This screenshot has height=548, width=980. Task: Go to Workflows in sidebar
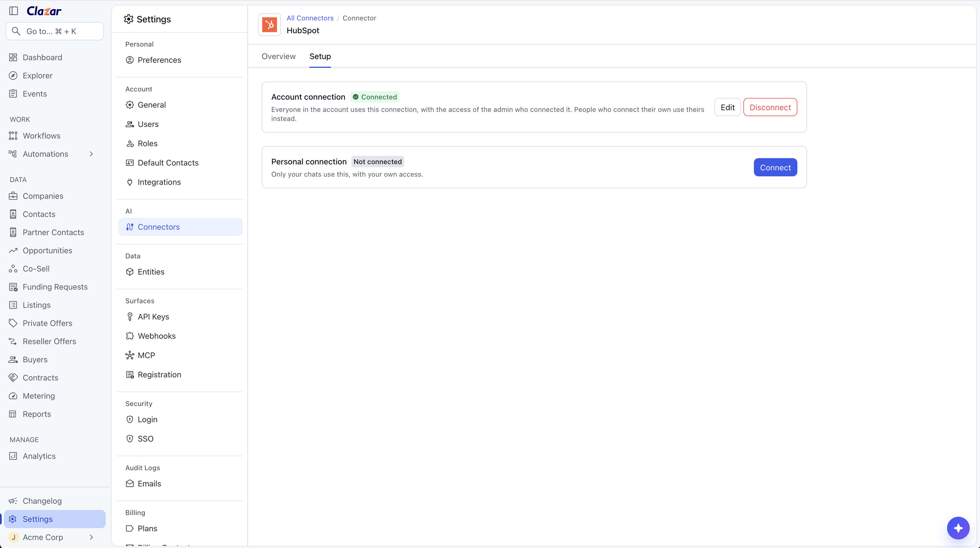[41, 136]
